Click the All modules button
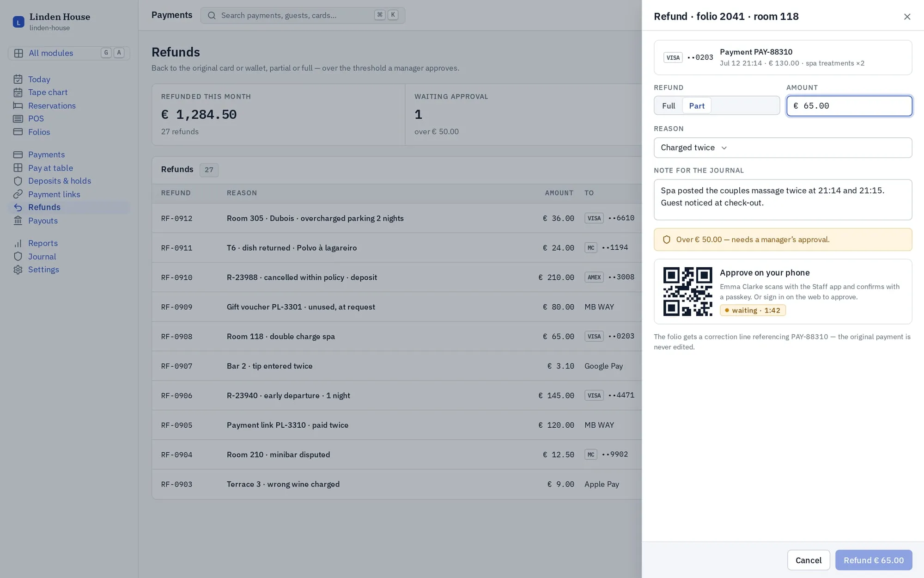 [x=69, y=53]
